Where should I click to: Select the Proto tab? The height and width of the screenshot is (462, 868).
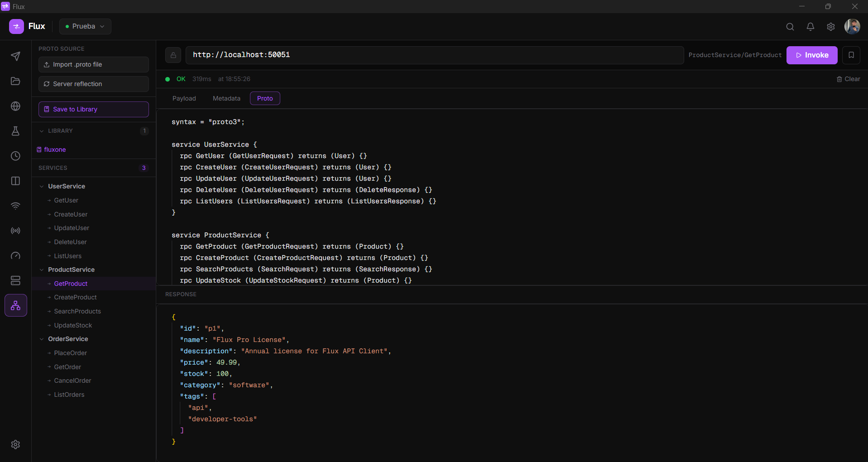coord(265,98)
